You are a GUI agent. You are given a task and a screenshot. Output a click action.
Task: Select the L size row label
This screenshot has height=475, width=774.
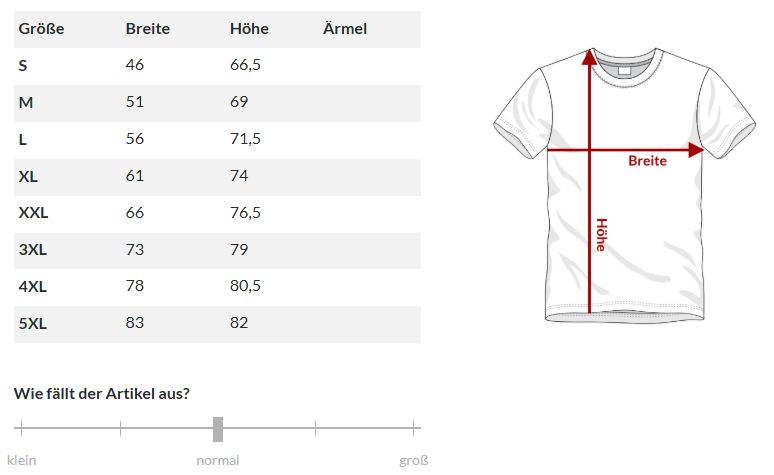[23, 140]
